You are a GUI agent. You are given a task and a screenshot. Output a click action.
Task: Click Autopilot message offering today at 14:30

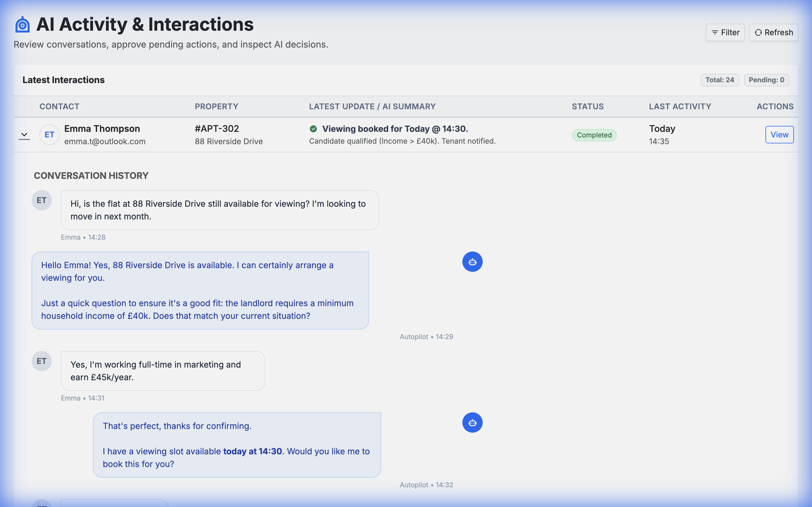237,445
